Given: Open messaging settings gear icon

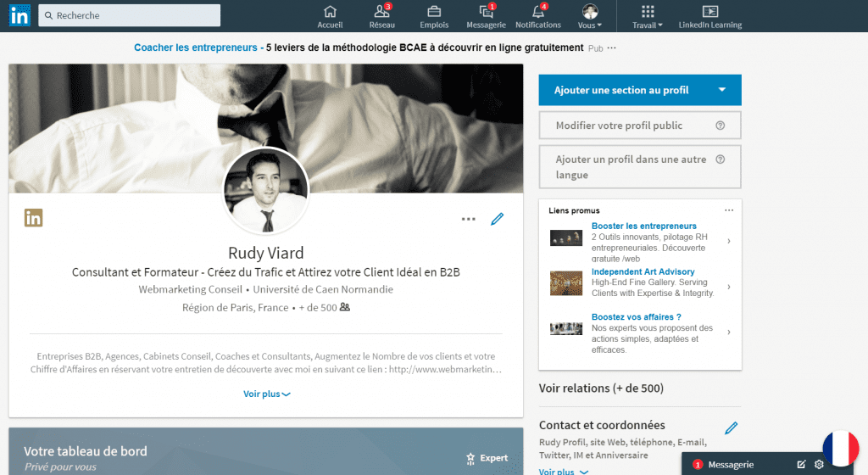Looking at the screenshot, I should (820, 465).
